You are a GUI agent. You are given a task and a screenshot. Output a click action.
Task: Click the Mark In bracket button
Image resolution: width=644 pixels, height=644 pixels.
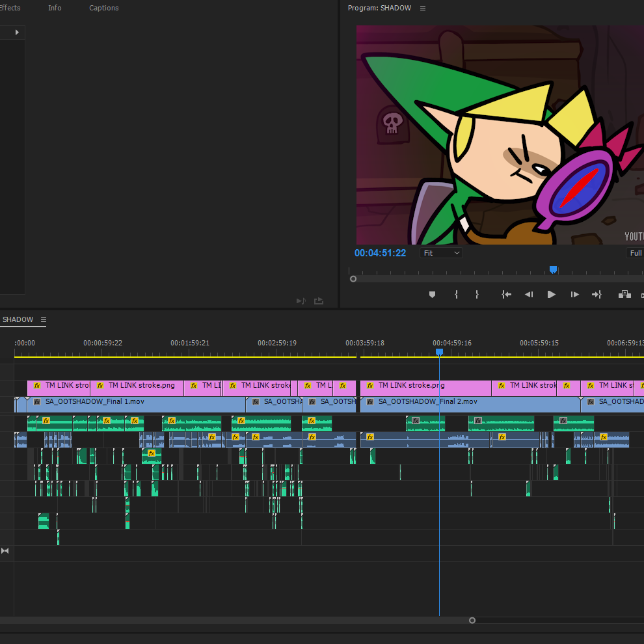pos(456,295)
